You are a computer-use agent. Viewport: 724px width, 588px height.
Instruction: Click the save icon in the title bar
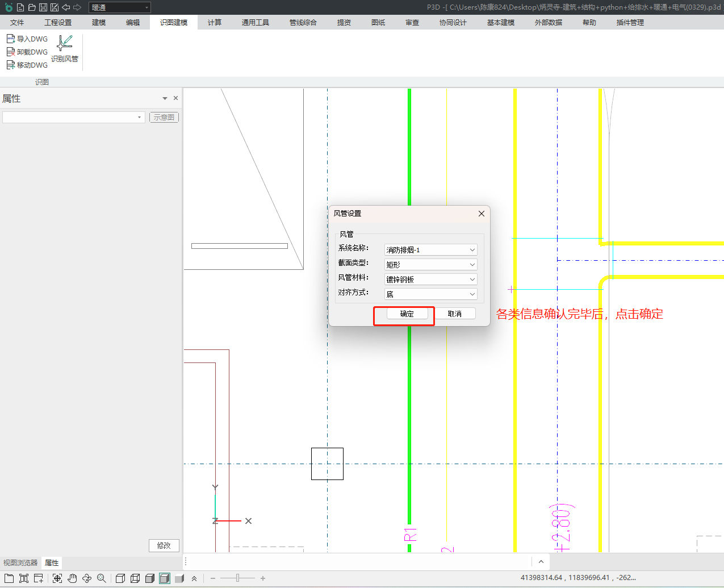[43, 7]
